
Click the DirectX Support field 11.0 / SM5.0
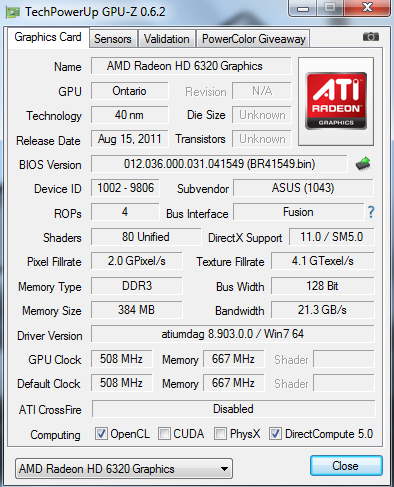tap(332, 237)
